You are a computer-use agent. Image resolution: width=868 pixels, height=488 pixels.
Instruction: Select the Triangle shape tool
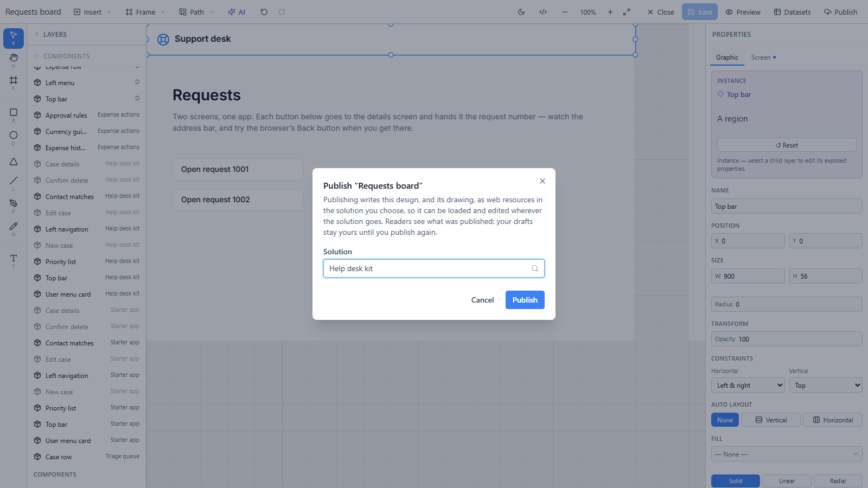click(x=14, y=162)
